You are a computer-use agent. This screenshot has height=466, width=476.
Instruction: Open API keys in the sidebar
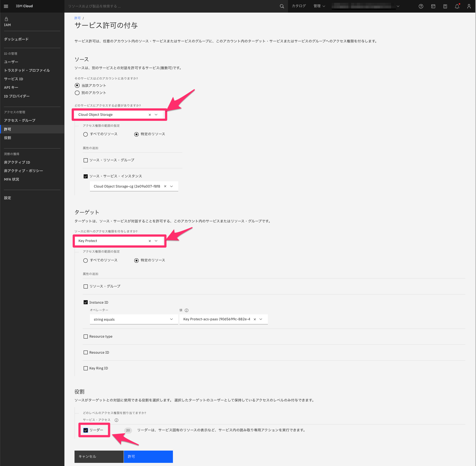click(11, 87)
